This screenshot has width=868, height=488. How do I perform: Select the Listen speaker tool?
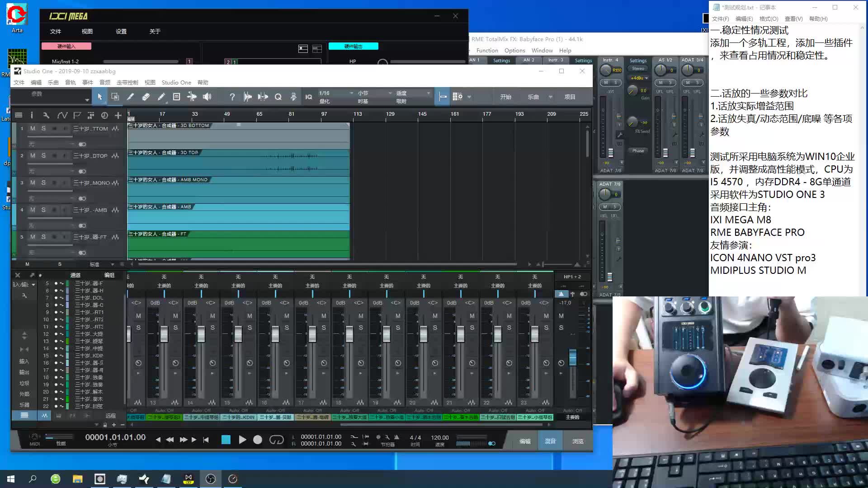(x=207, y=97)
